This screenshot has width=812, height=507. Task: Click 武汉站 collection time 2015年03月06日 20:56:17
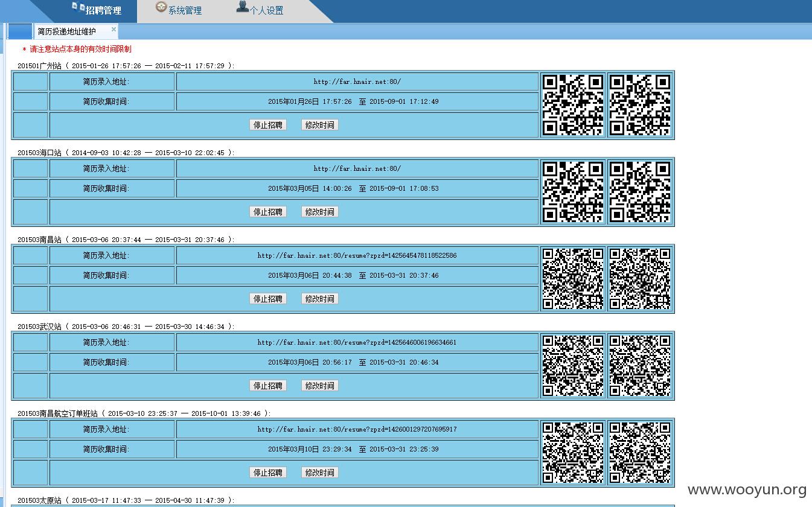click(x=310, y=362)
